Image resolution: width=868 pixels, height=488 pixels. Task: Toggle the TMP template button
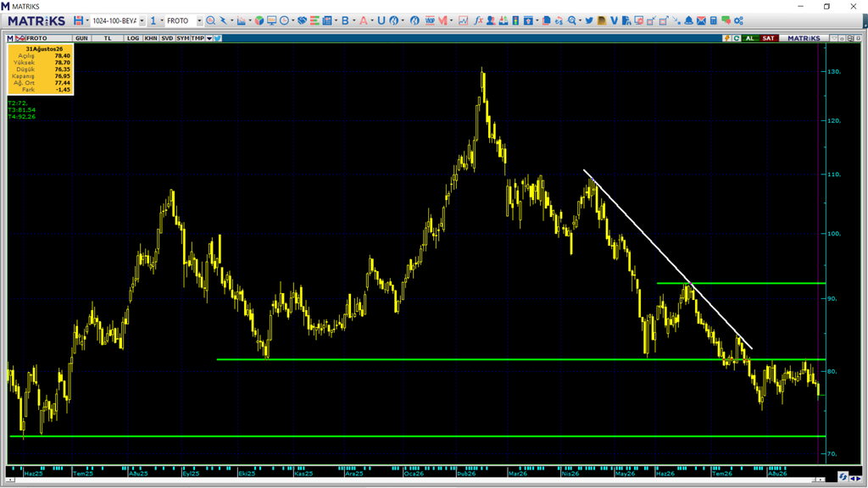point(198,38)
